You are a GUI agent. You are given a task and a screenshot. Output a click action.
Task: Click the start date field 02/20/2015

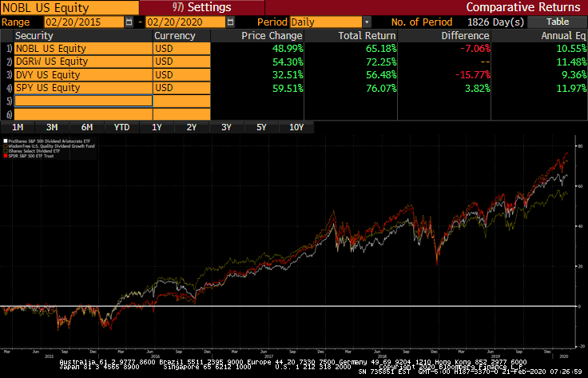tap(84, 22)
